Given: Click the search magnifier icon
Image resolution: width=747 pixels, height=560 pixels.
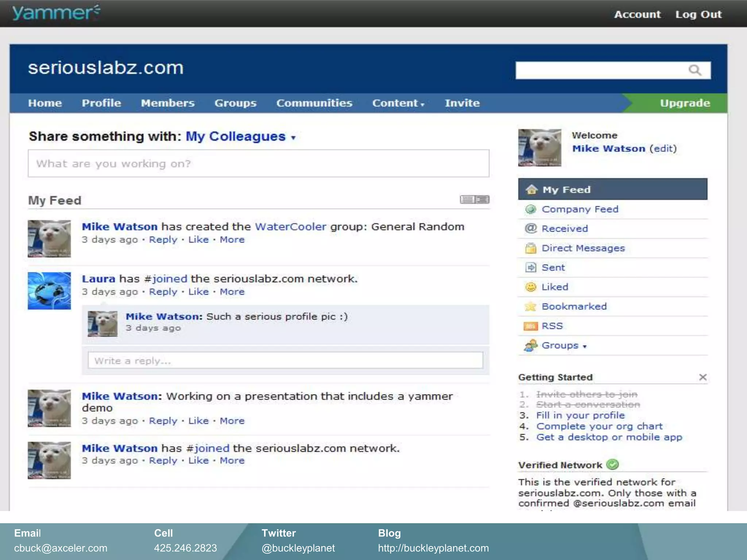Looking at the screenshot, I should click(695, 70).
